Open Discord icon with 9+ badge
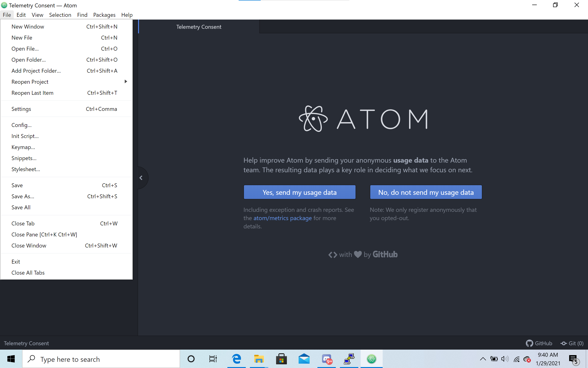This screenshot has width=588, height=368. pos(327,359)
